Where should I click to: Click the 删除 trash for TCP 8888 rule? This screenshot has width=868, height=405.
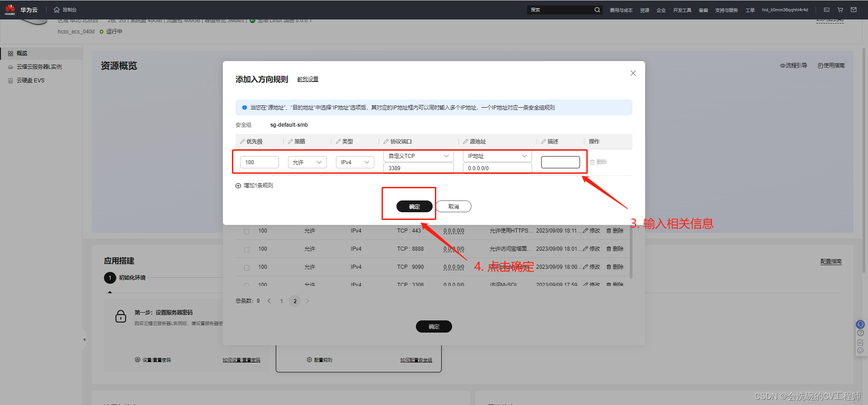coord(615,249)
